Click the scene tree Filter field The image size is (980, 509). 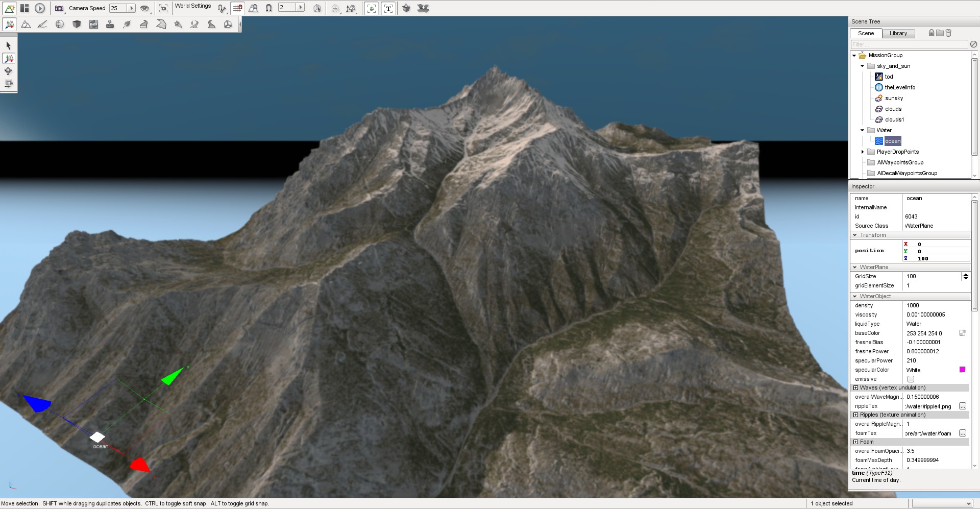909,44
